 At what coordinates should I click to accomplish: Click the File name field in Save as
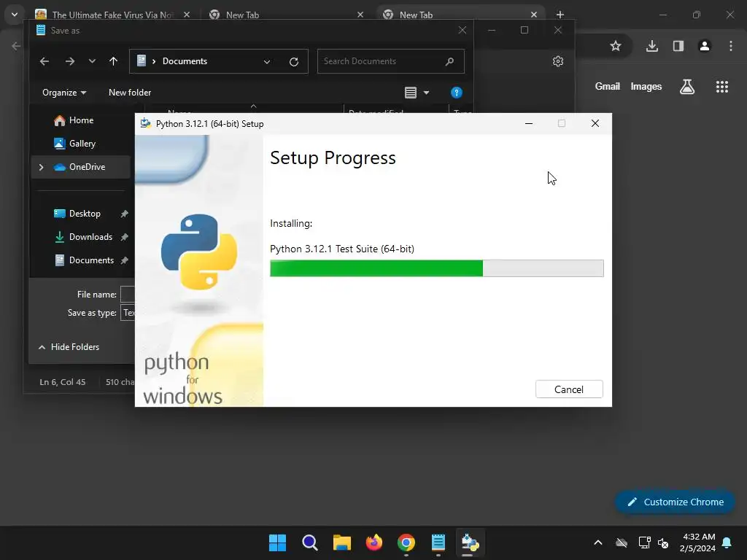[128, 295]
